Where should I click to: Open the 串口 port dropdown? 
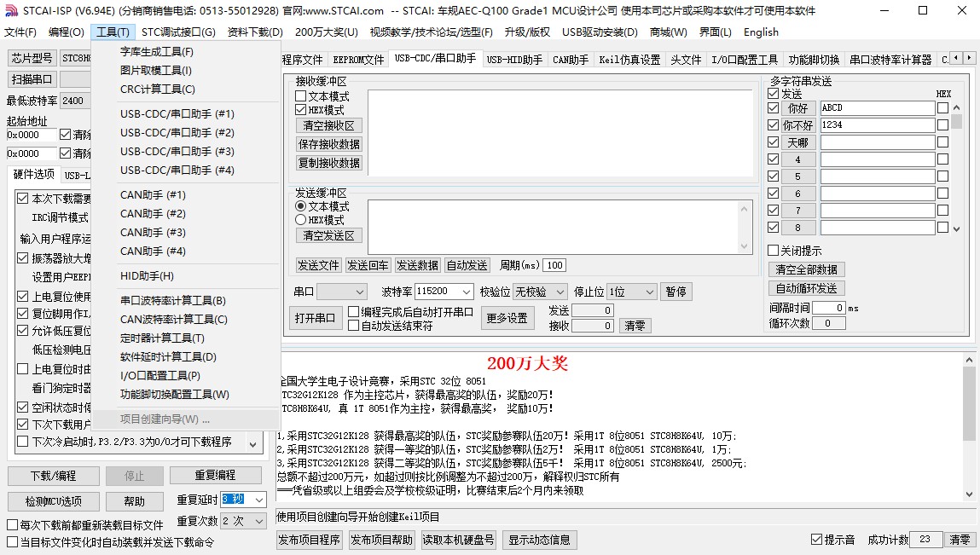click(342, 292)
